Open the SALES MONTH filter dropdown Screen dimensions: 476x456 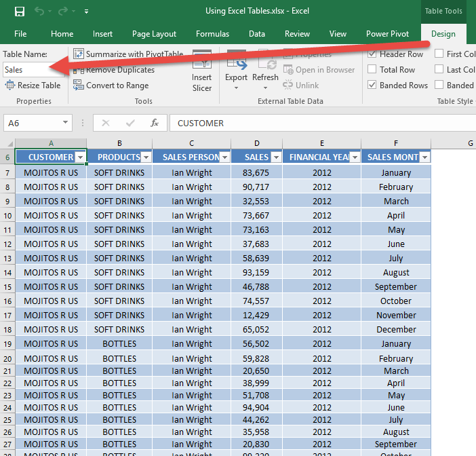point(425,157)
